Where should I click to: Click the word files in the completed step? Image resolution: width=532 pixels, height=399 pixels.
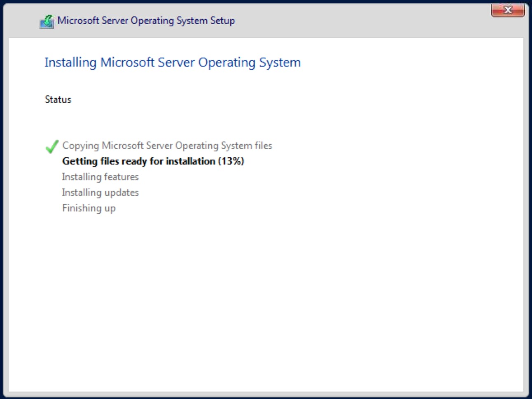[x=263, y=146]
